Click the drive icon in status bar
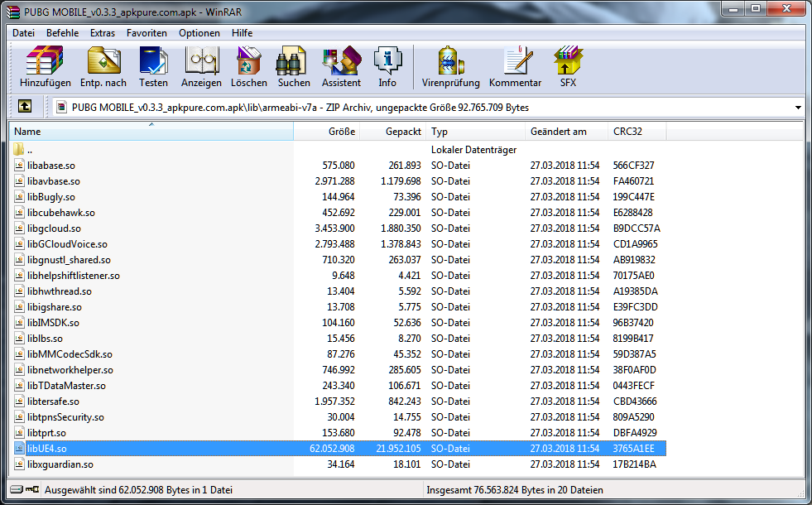812x505 pixels. pyautogui.click(x=17, y=489)
